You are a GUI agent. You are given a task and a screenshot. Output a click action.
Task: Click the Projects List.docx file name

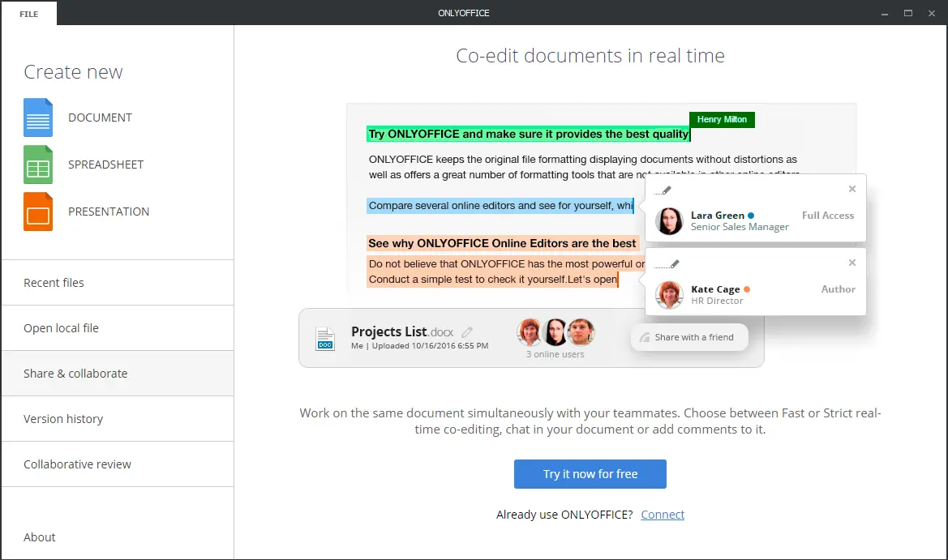[x=402, y=331]
